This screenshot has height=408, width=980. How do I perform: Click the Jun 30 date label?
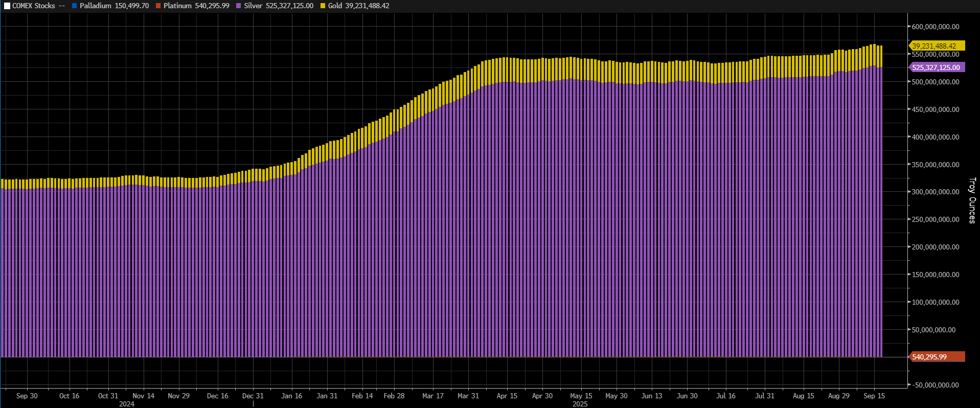[687, 396]
